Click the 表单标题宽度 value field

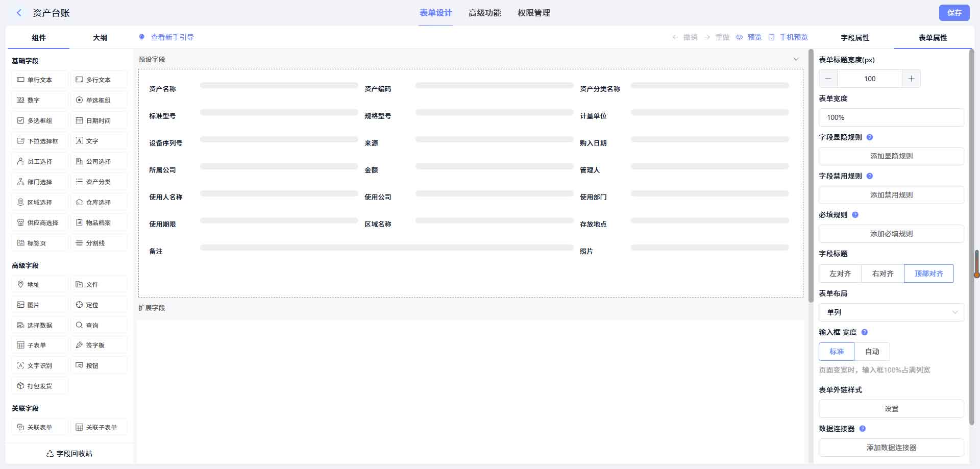[870, 79]
